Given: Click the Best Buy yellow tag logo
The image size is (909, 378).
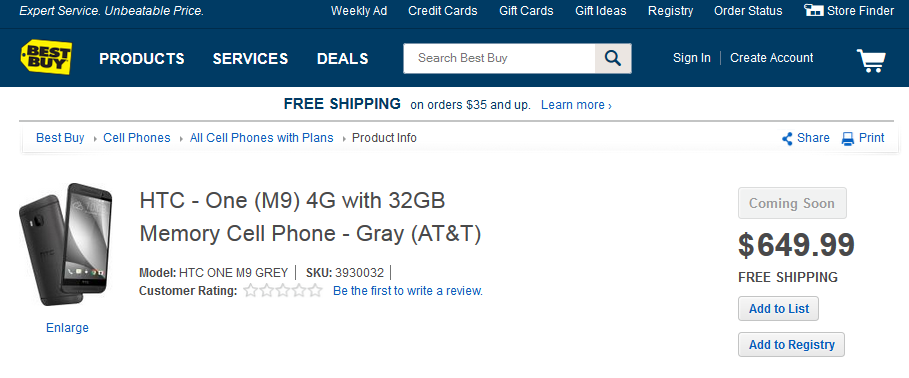Looking at the screenshot, I should pyautogui.click(x=46, y=57).
